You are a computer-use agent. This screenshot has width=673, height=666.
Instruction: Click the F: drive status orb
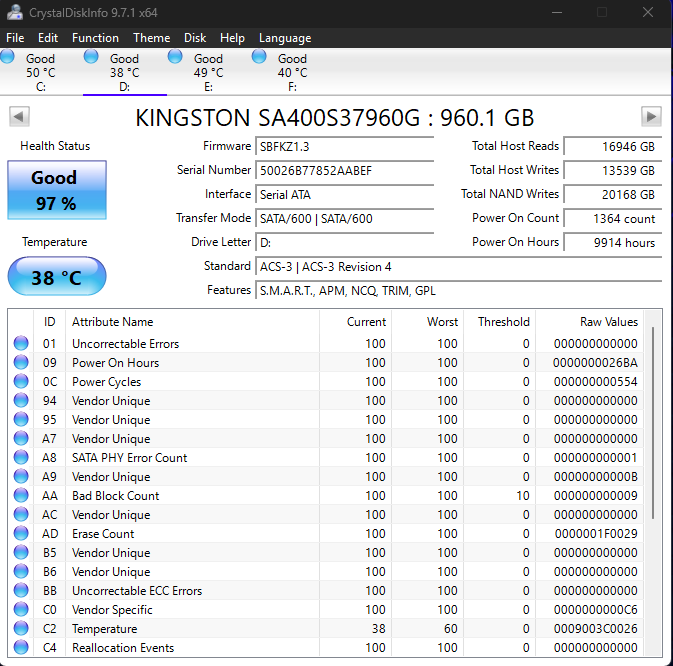(259, 56)
